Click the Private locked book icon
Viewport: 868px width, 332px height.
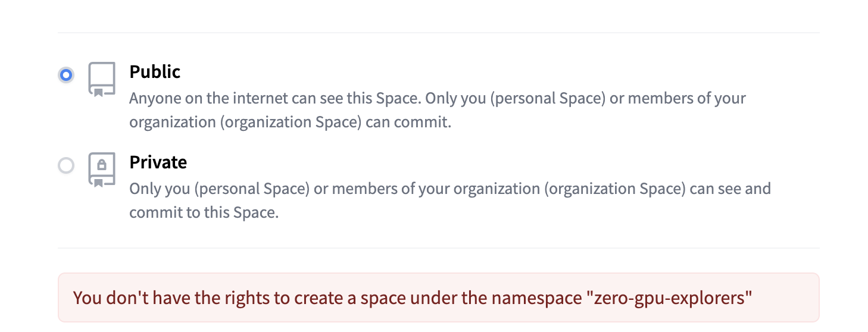[x=102, y=170]
